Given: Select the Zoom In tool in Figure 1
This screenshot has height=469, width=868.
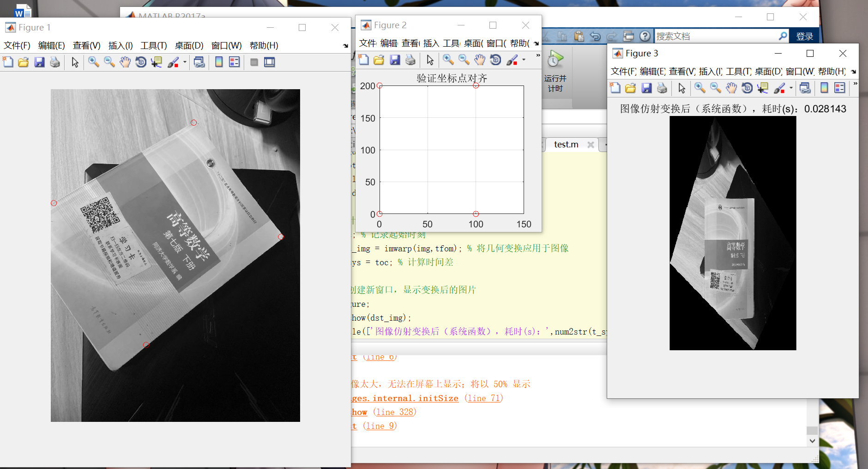Looking at the screenshot, I should coord(93,62).
